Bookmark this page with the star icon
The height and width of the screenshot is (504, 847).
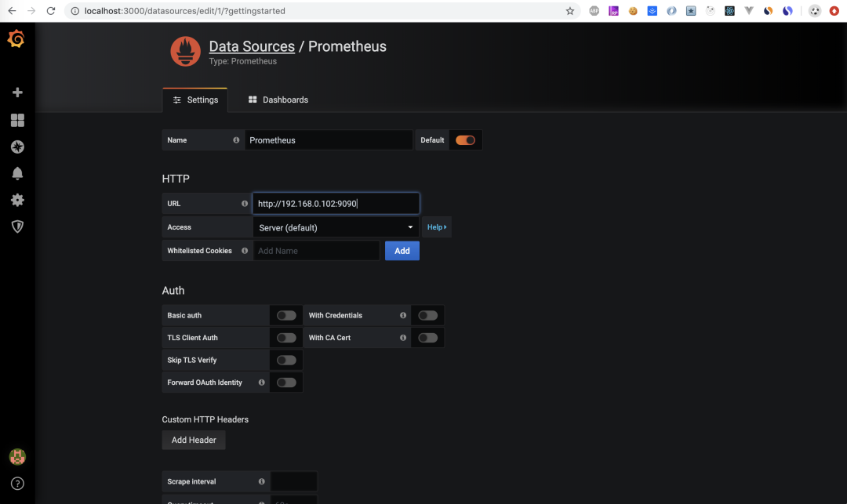click(x=570, y=11)
